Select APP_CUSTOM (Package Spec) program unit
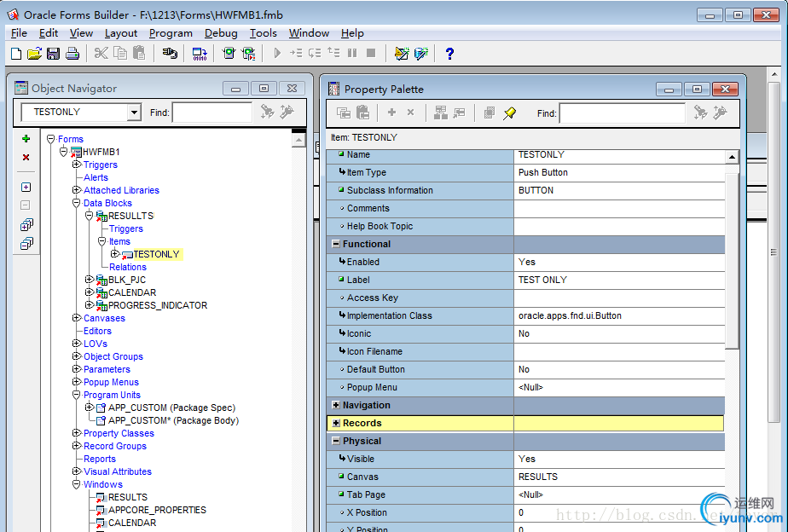Image resolution: width=788 pixels, height=532 pixels. [x=171, y=408]
